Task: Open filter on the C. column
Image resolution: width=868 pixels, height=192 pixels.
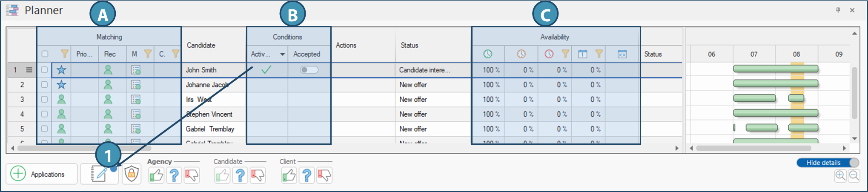Action: pos(175,54)
